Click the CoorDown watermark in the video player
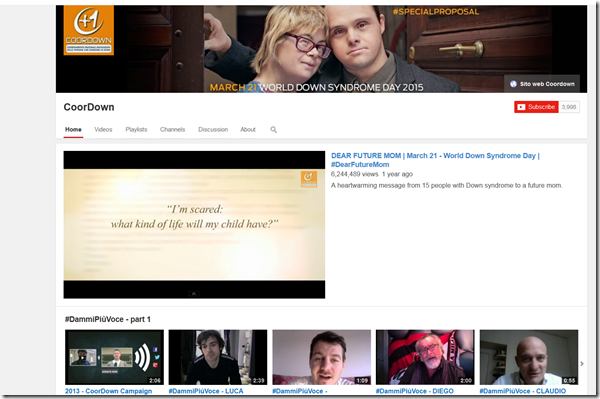600x399 pixels. [x=309, y=179]
